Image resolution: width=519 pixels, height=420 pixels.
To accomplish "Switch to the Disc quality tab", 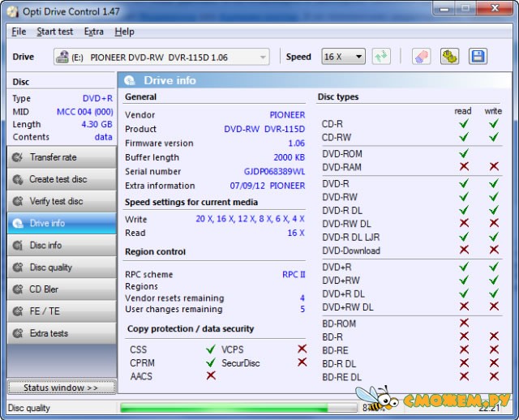I will tap(62, 268).
